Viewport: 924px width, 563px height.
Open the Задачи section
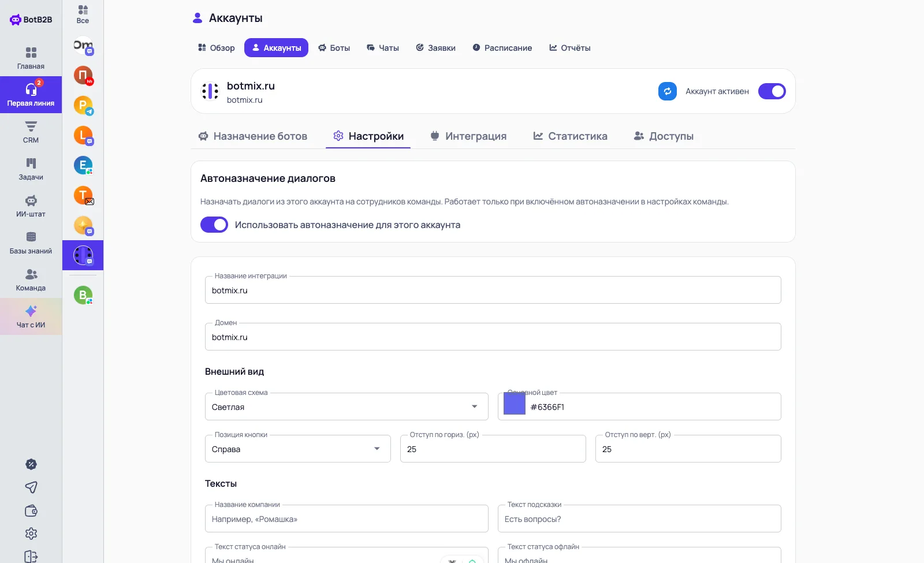pos(31,169)
